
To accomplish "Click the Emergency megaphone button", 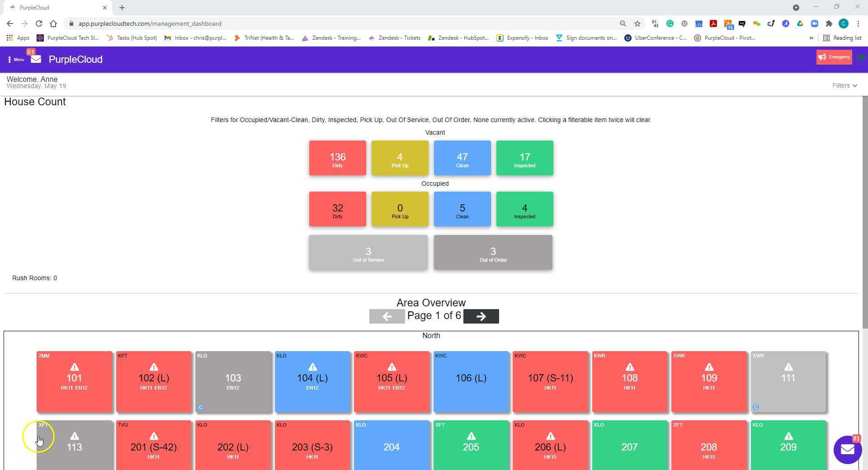I will tap(834, 57).
